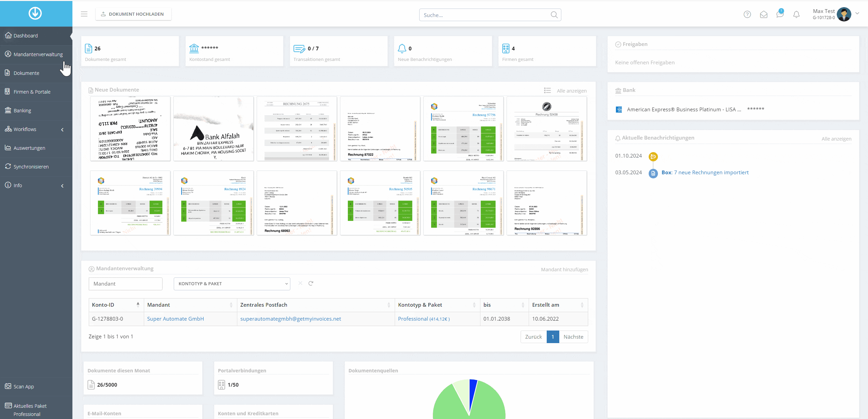Click the American Express card icon
The width and height of the screenshot is (868, 419).
pos(619,110)
